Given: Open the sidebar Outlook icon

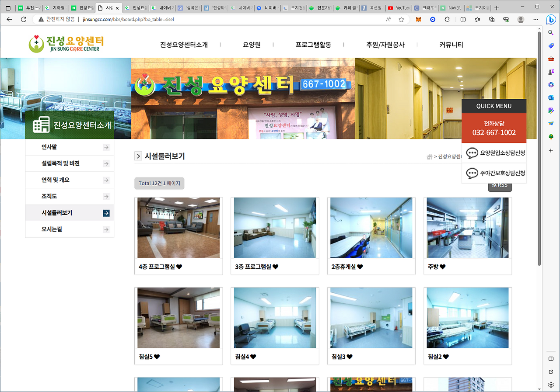Looking at the screenshot, I should [x=551, y=97].
